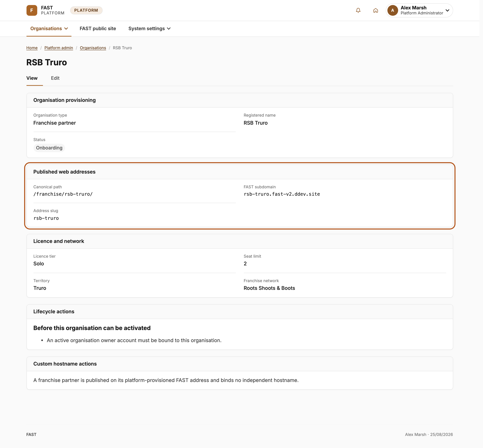483x448 pixels.
Task: Click the Organisation provisioning heading
Action: 65,100
